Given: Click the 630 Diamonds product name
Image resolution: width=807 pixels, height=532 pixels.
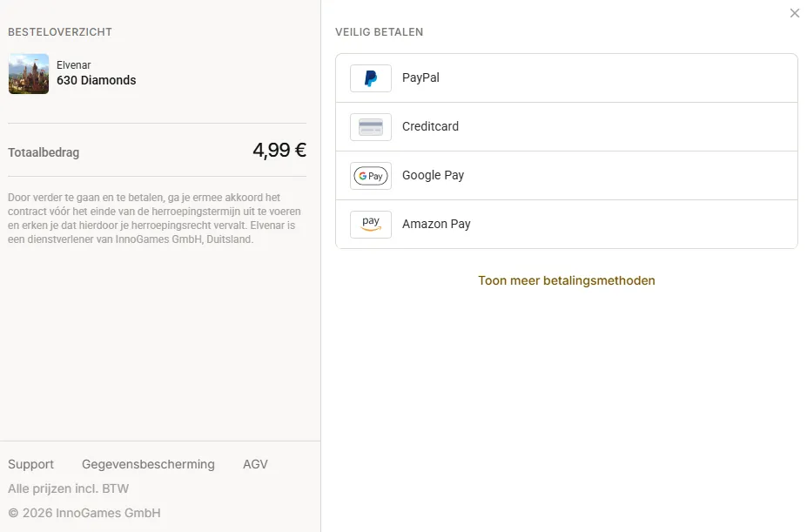Looking at the screenshot, I should tap(97, 80).
